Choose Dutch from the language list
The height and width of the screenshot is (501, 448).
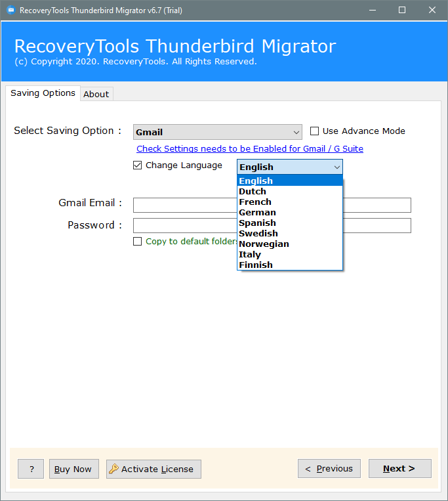290,191
